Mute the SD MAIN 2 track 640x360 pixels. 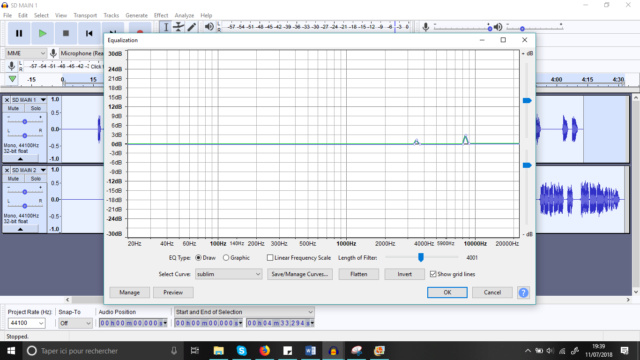point(13,179)
